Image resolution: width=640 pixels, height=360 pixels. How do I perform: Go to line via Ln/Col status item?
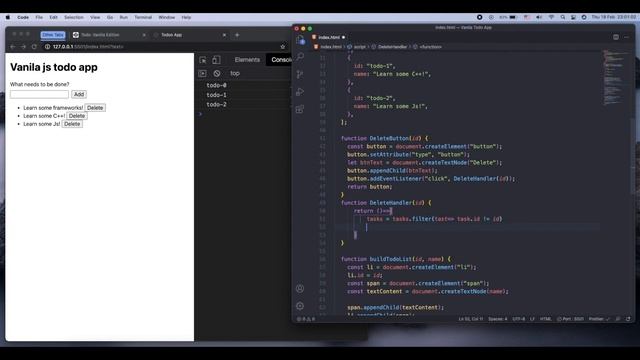coord(471,319)
